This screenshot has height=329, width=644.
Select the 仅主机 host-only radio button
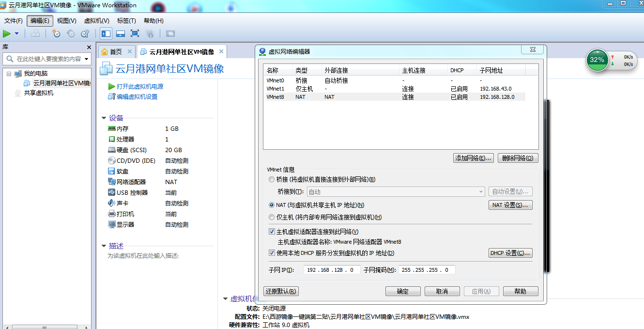(272, 217)
